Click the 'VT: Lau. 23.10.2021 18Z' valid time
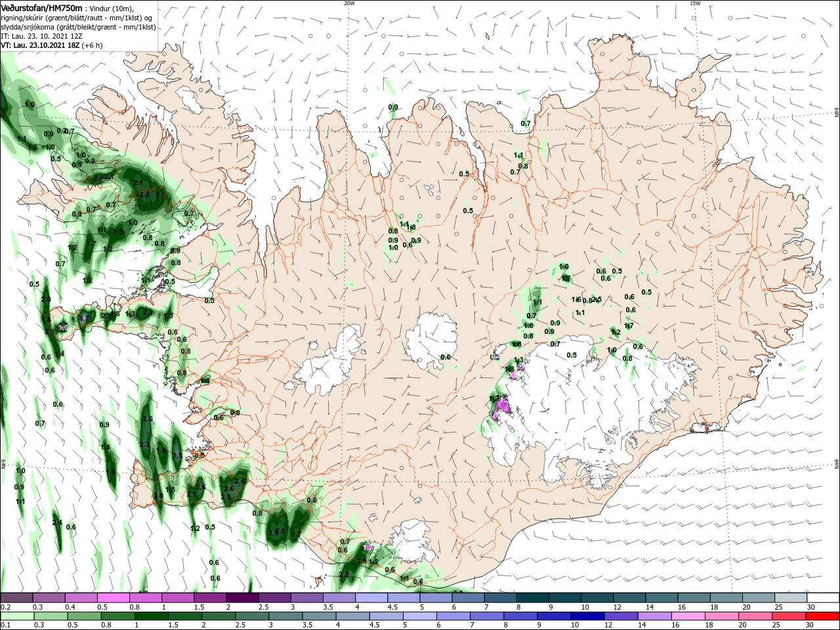This screenshot has width=840, height=630. pyautogui.click(x=40, y=45)
